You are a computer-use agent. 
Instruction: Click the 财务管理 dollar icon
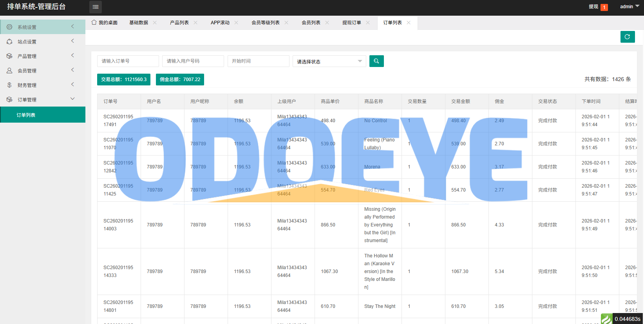point(9,85)
